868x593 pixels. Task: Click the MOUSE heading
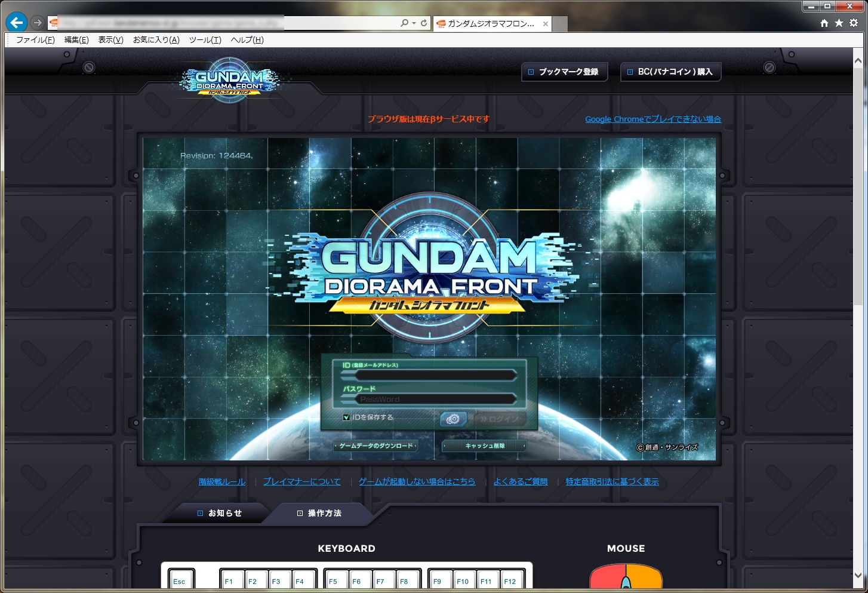626,549
